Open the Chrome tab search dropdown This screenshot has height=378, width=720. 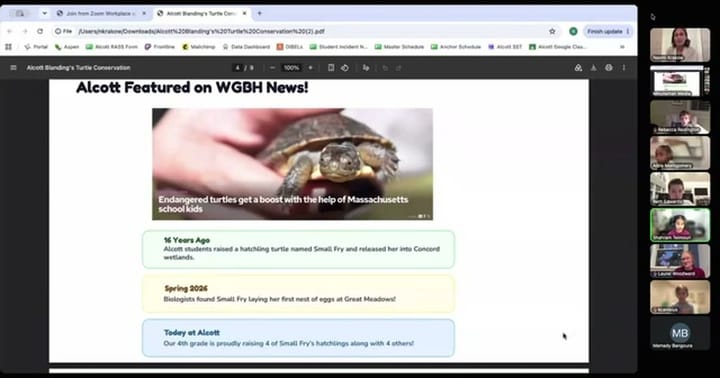(x=45, y=13)
